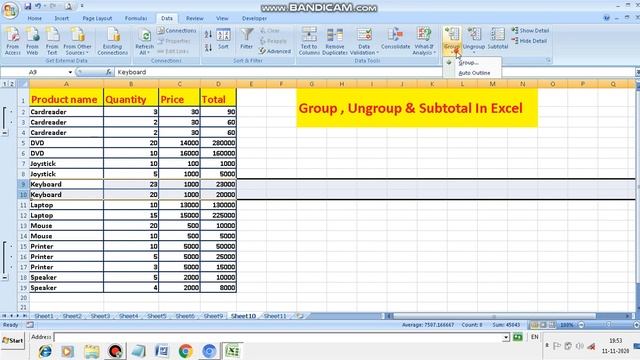Sort A to Z ascending

click(208, 34)
